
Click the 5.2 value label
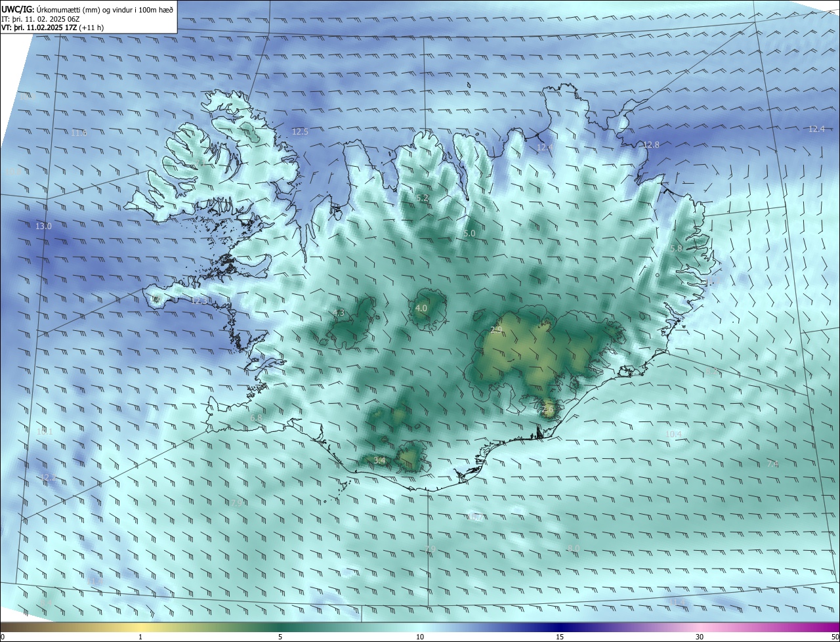pos(422,198)
